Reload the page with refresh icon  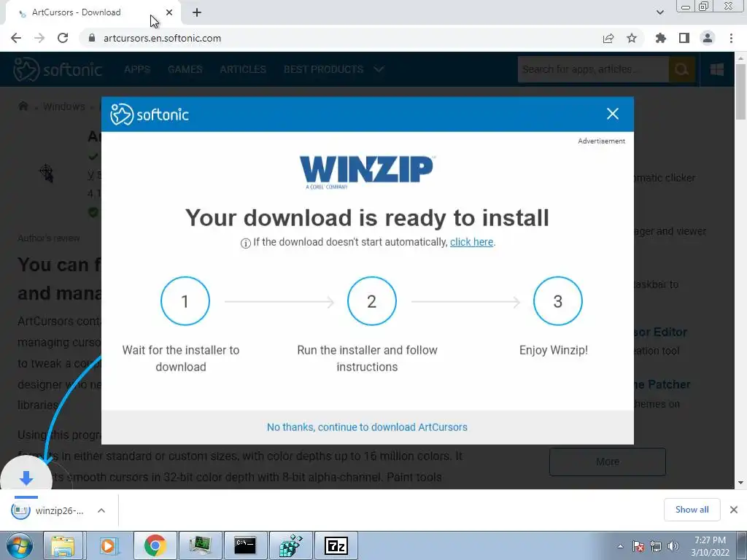tap(63, 38)
